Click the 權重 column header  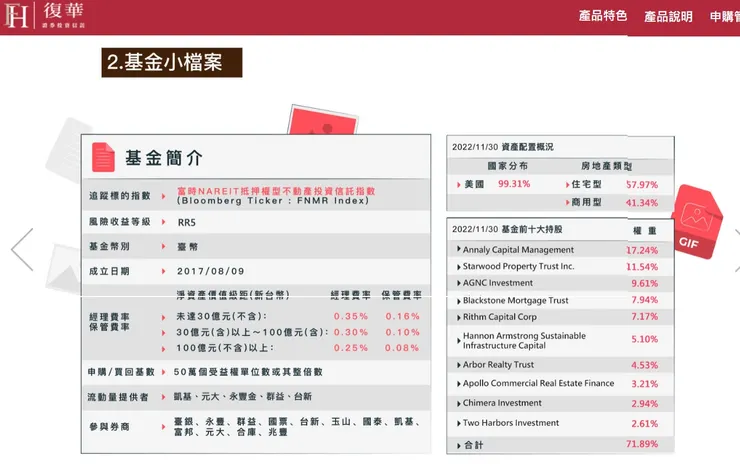pos(645,231)
